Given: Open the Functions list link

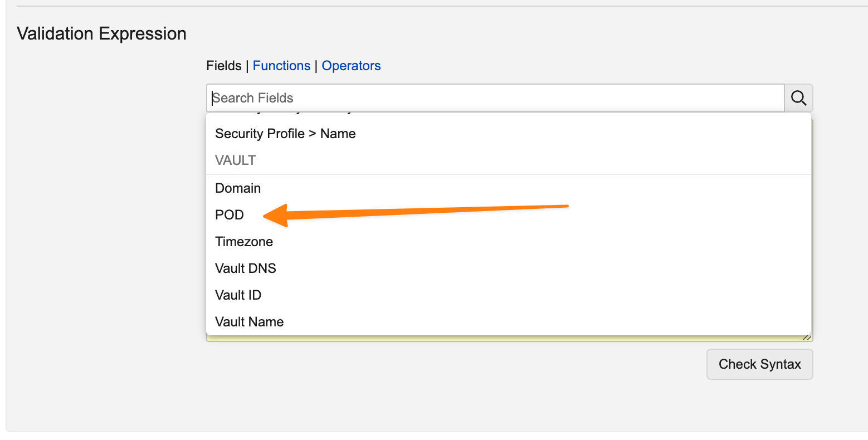Looking at the screenshot, I should [x=281, y=66].
